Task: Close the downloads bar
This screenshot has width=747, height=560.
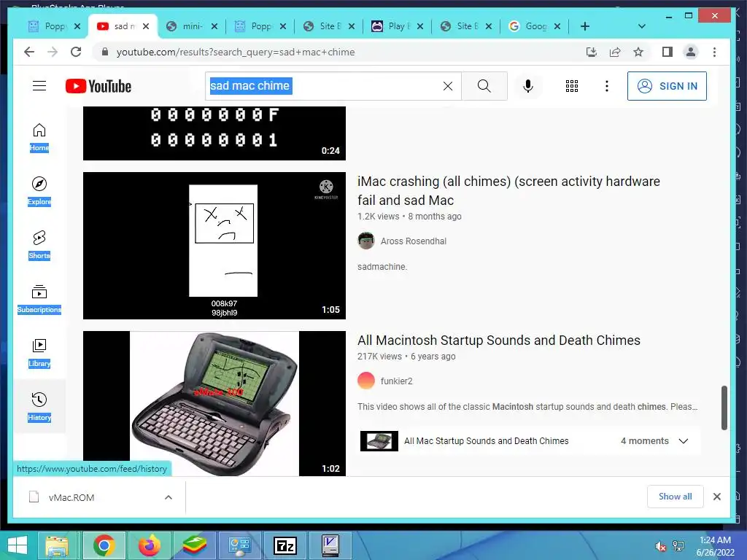Action: [x=716, y=497]
